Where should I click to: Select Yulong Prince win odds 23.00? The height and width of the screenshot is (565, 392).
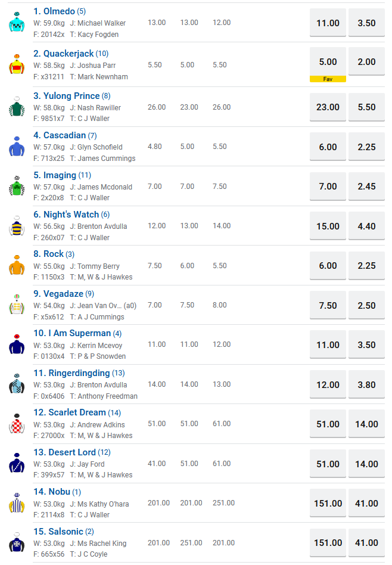pos(328,107)
